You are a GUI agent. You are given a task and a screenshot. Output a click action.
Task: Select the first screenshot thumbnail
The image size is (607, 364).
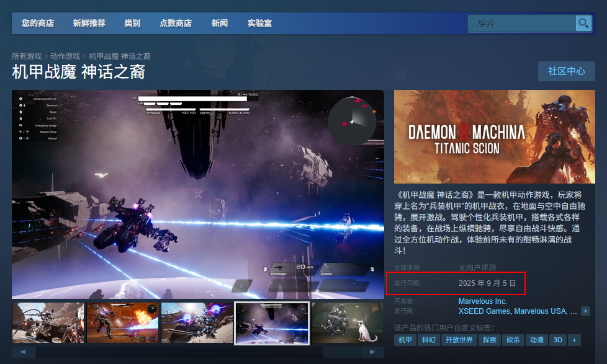coord(48,322)
